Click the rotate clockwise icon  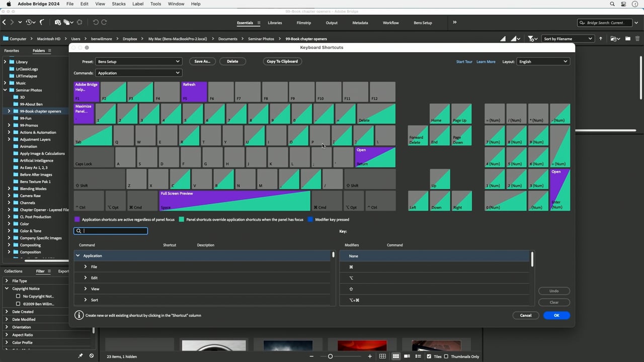tap(104, 22)
